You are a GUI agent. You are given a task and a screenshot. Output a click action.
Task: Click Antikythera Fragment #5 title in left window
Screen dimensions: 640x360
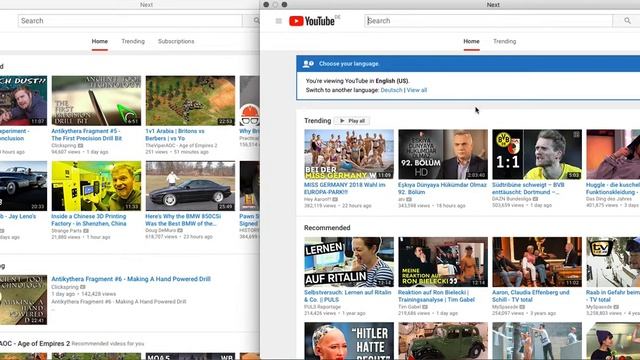pyautogui.click(x=87, y=135)
